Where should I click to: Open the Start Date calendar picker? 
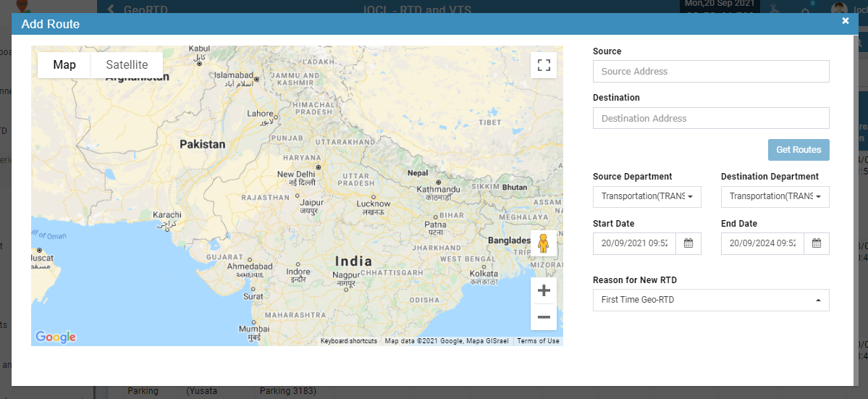(688, 243)
